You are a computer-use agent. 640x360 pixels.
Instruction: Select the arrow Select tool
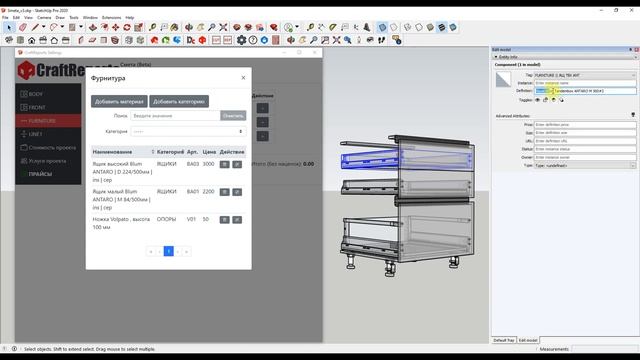[9, 27]
